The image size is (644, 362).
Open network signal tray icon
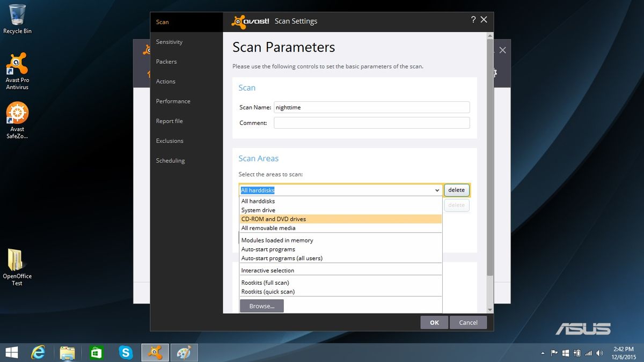click(x=588, y=353)
